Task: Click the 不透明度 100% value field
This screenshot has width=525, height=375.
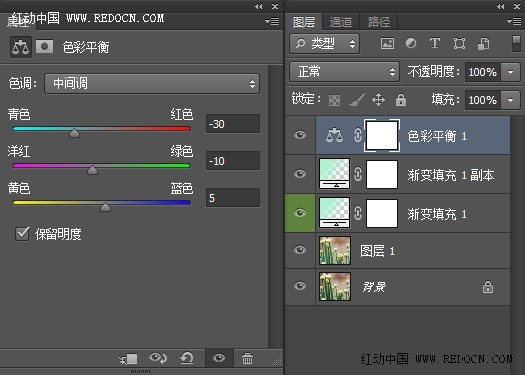Action: pos(482,72)
